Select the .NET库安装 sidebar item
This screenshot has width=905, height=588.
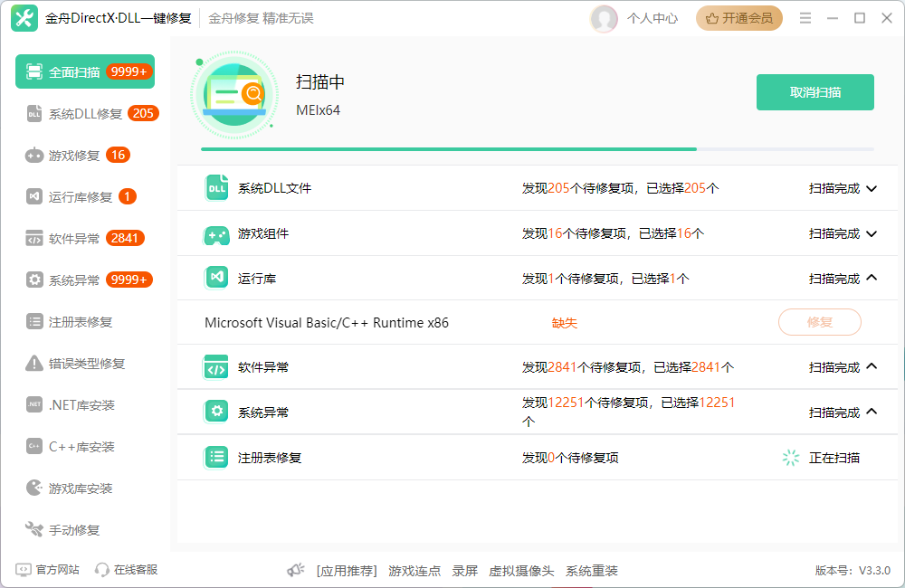point(71,405)
